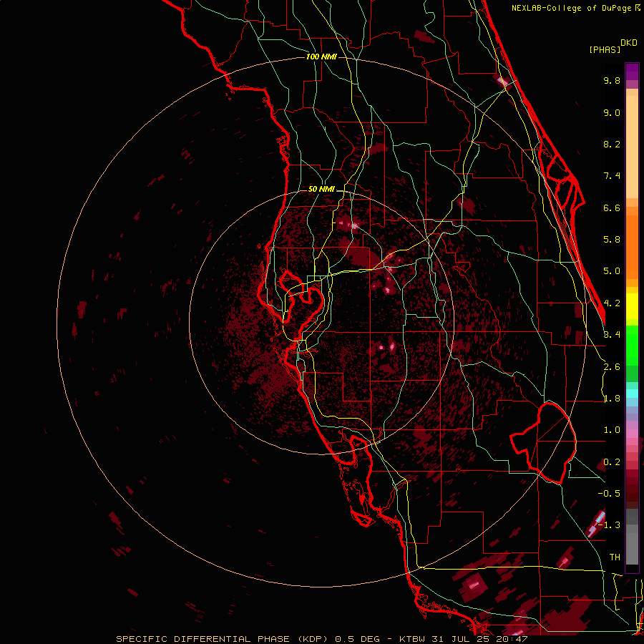Select the -0.5 value on the color scale
The height and width of the screenshot is (644, 644).
point(609,494)
